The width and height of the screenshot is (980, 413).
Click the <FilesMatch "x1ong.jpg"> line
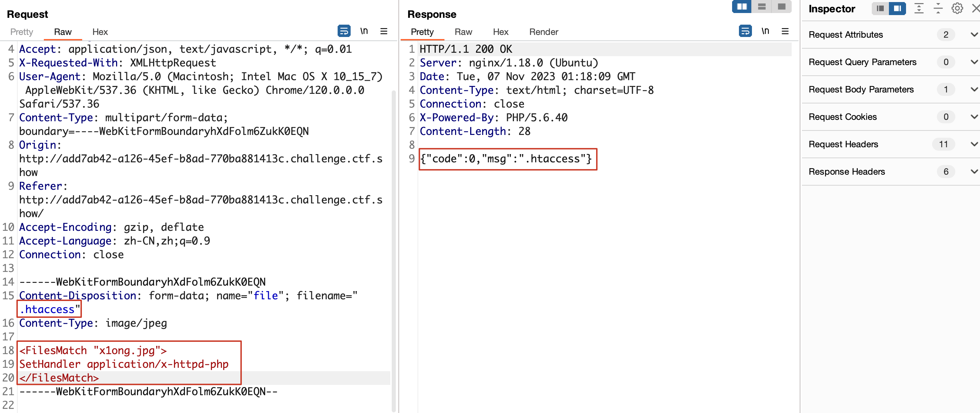[x=93, y=350]
